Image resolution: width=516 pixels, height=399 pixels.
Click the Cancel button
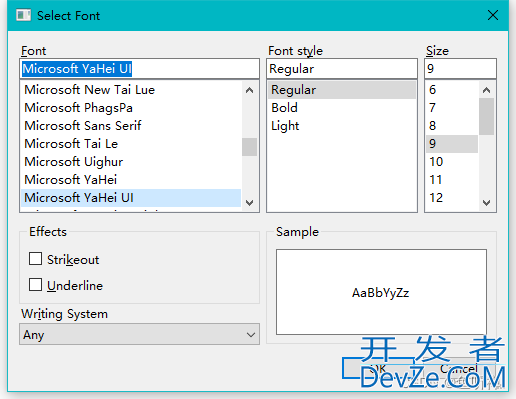point(459,368)
